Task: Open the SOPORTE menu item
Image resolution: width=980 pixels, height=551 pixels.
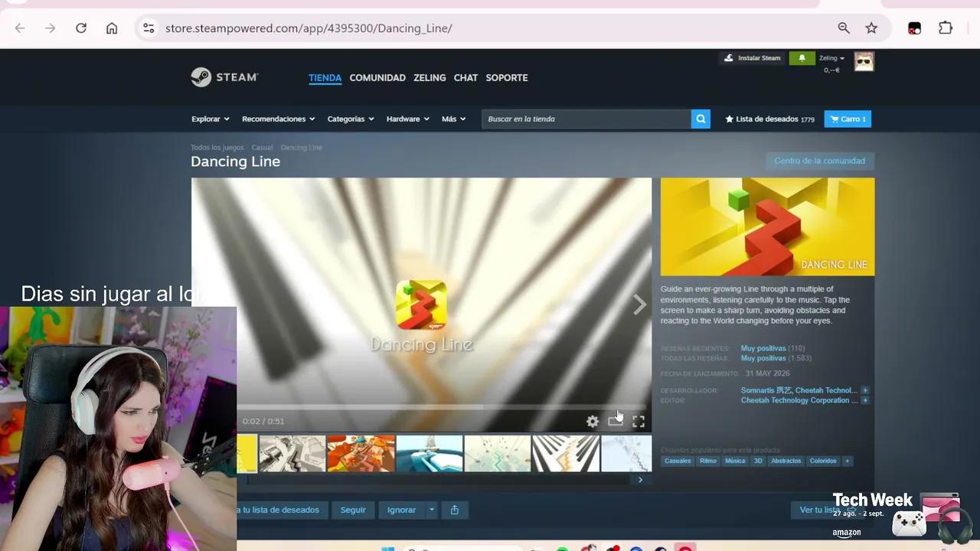Action: tap(507, 77)
